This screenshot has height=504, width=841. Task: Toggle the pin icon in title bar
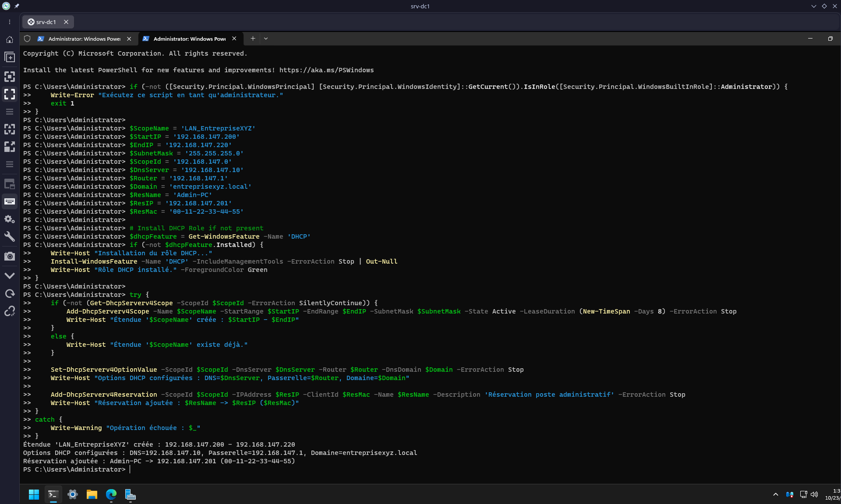pos(17,6)
